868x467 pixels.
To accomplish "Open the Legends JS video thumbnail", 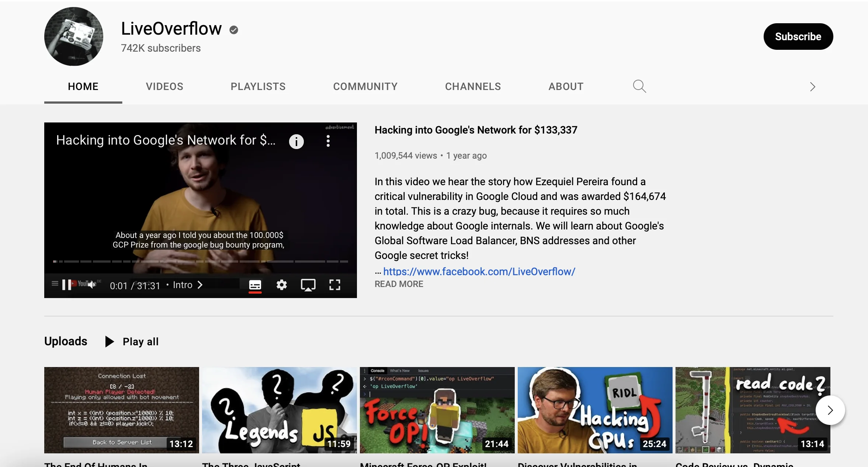I will click(x=280, y=410).
